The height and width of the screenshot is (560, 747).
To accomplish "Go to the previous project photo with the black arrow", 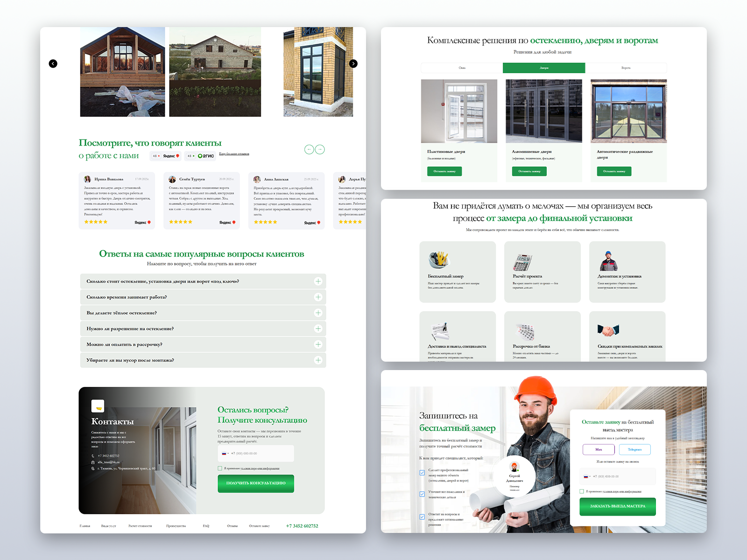I will coord(53,63).
